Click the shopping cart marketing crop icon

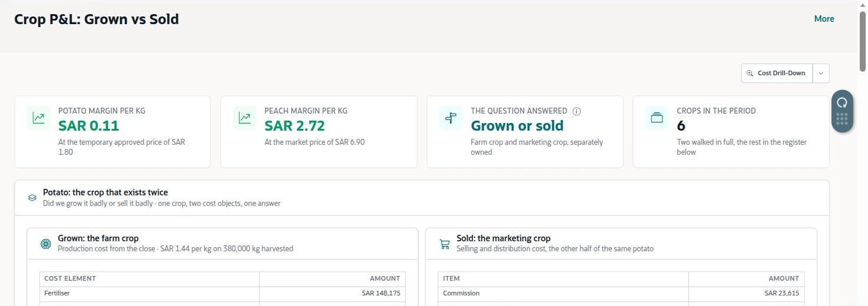click(x=445, y=244)
